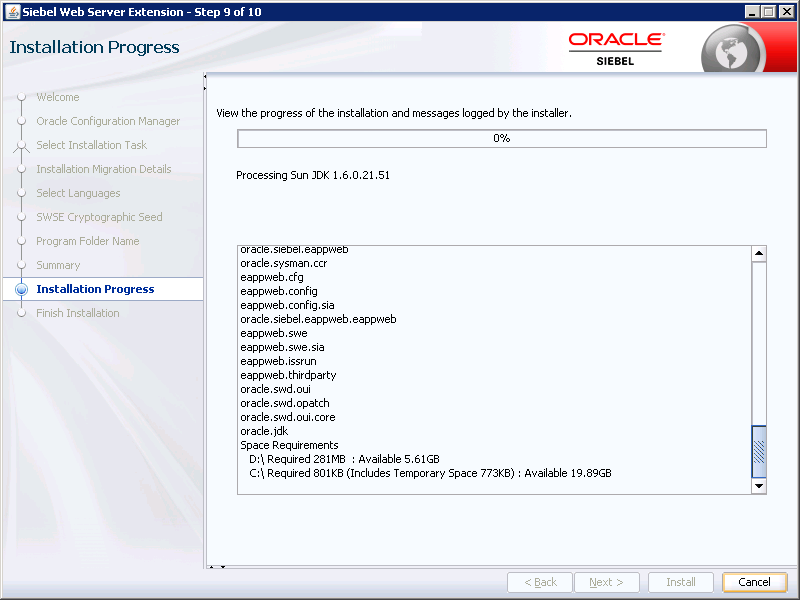Click the grayed Install button
This screenshot has height=600, width=800.
point(681,582)
